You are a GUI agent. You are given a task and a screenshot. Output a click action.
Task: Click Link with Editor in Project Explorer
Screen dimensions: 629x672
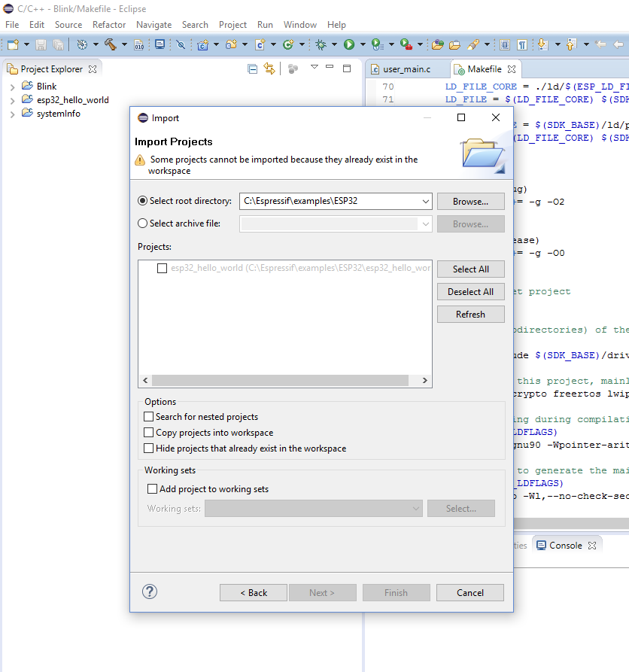coord(269,68)
